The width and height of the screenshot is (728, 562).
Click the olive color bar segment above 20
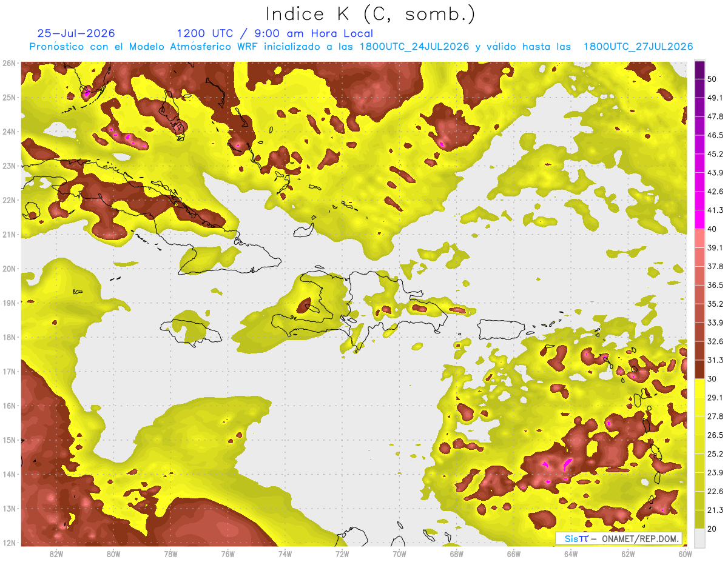[699, 519]
